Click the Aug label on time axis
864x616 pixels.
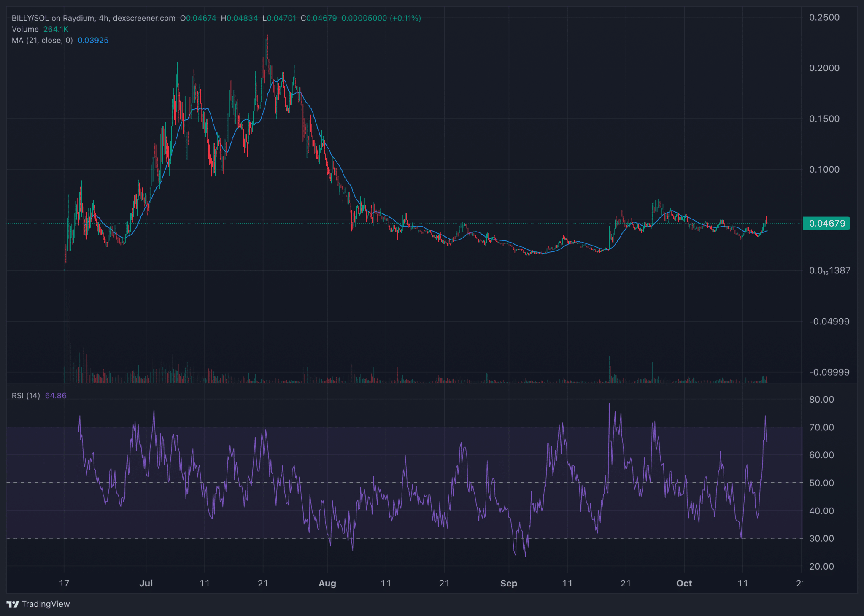coord(327,583)
